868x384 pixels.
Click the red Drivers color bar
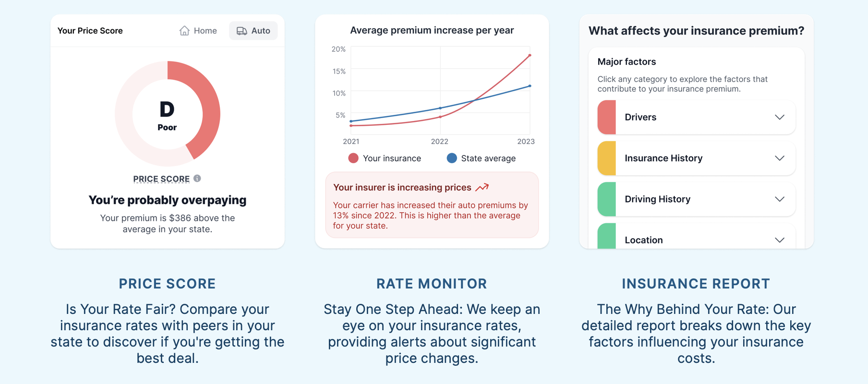pyautogui.click(x=607, y=117)
